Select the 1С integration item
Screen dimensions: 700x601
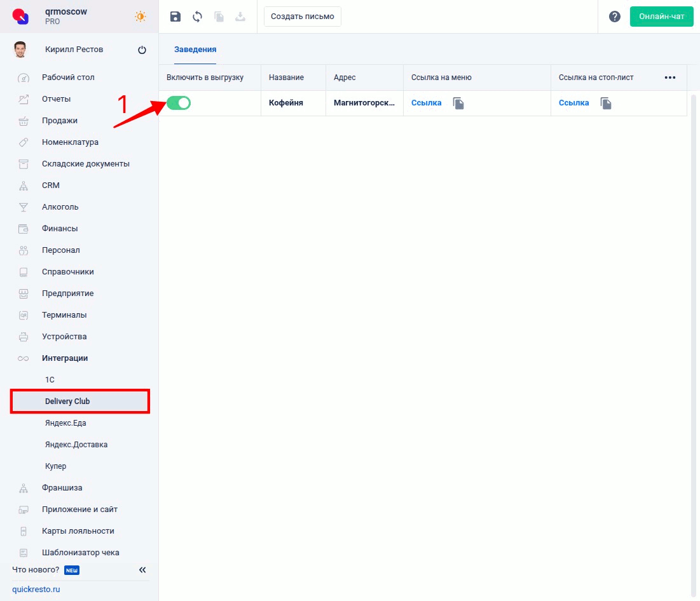tap(50, 380)
